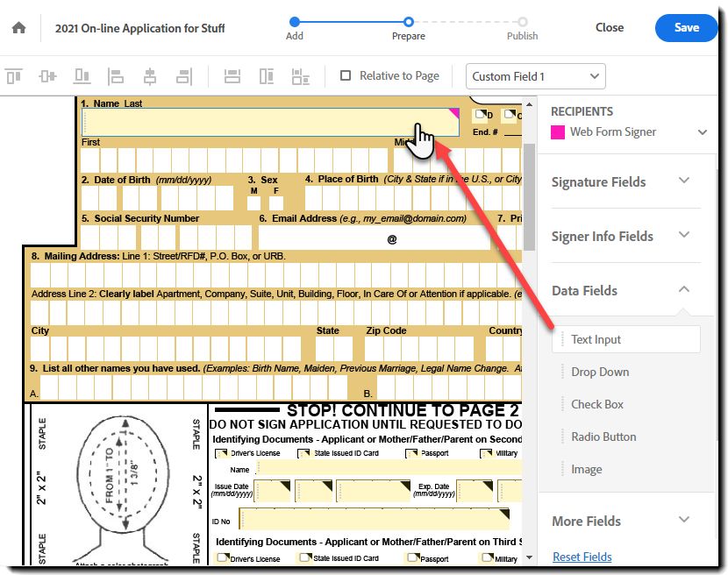Click the pink Web Form Signer color swatch
The image size is (728, 575).
[558, 132]
